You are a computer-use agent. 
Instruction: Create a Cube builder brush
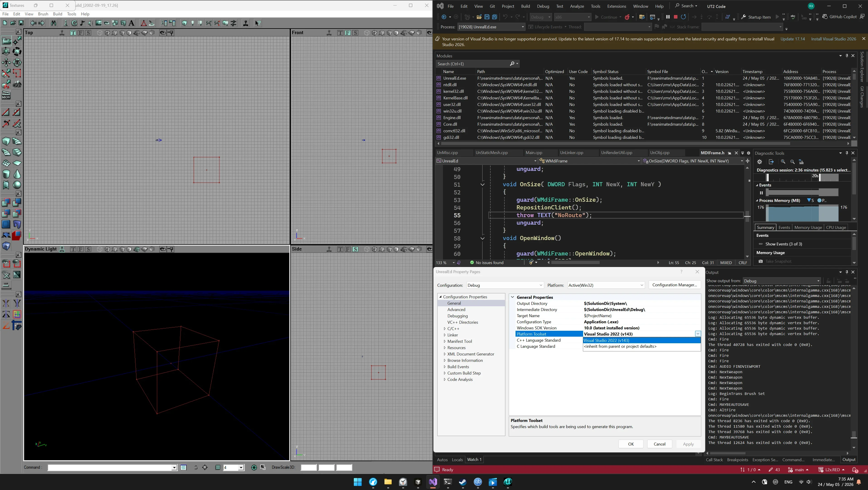click(6, 142)
